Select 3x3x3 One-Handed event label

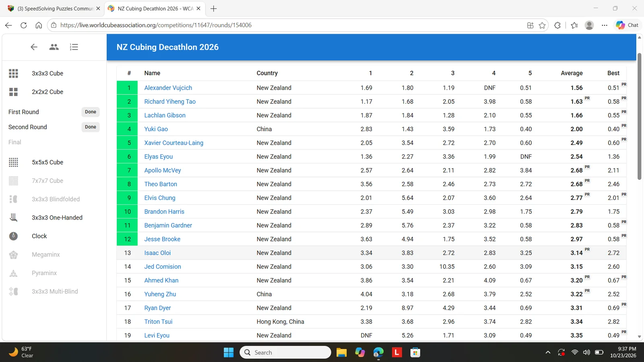tap(57, 218)
